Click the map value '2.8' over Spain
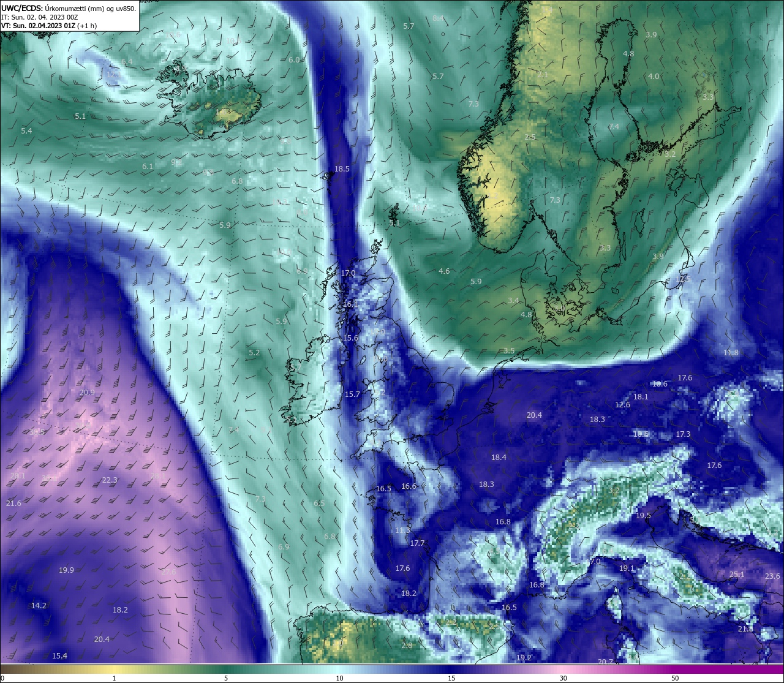This screenshot has height=683, width=784. point(407,645)
